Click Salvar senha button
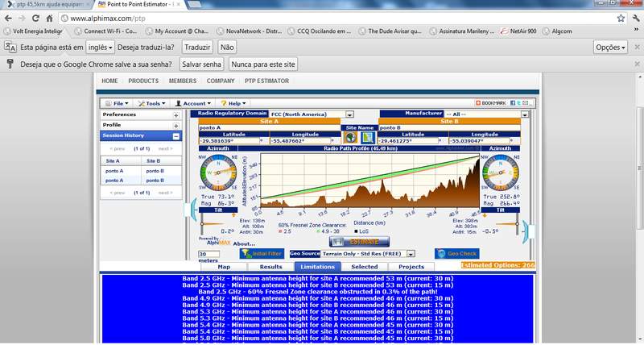 coord(202,64)
